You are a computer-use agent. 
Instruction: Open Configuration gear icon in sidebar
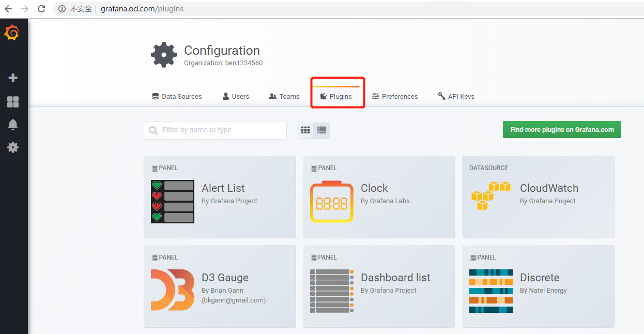pyautogui.click(x=13, y=147)
